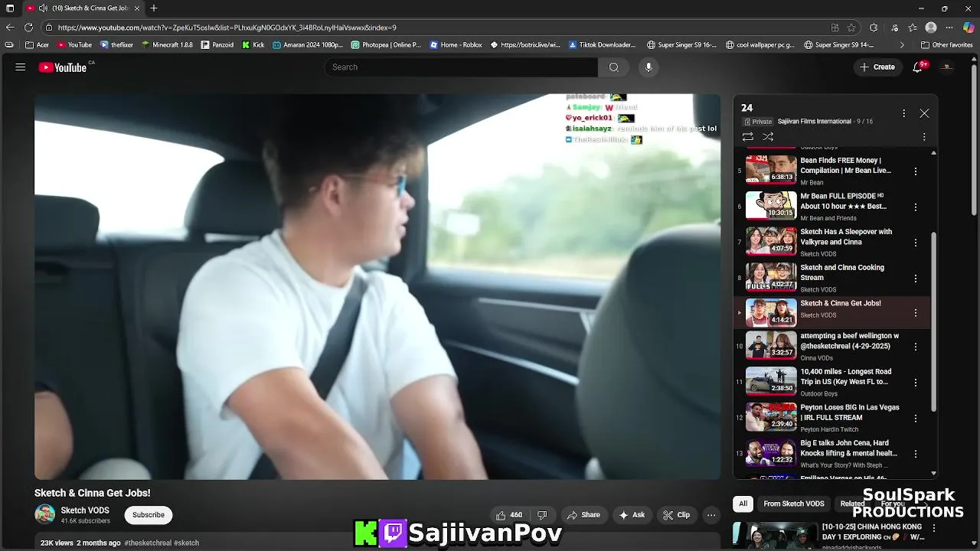Image resolution: width=980 pixels, height=551 pixels.
Task: Open options for Bean Finds FREE Money video
Action: click(915, 171)
